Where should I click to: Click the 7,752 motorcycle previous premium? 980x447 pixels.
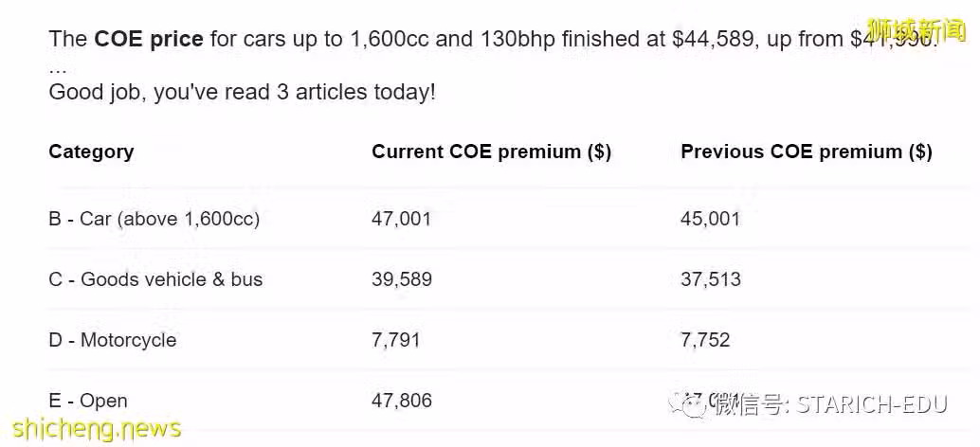pyautogui.click(x=705, y=340)
